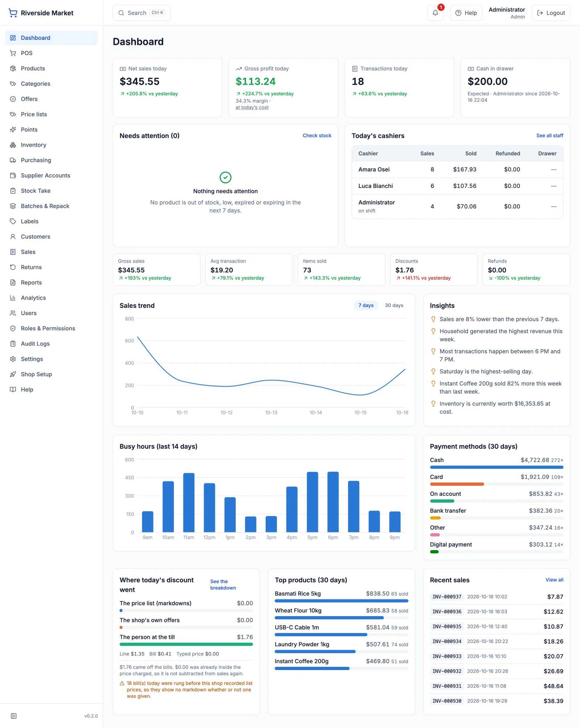Open Supplier Accounts page
The image size is (580, 728).
51,175
